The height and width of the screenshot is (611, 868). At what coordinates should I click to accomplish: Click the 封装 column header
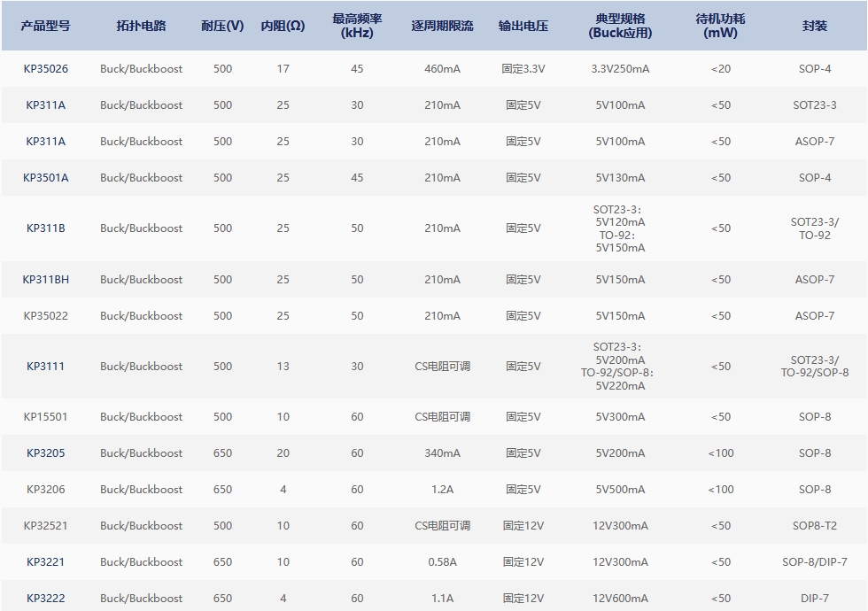point(814,26)
